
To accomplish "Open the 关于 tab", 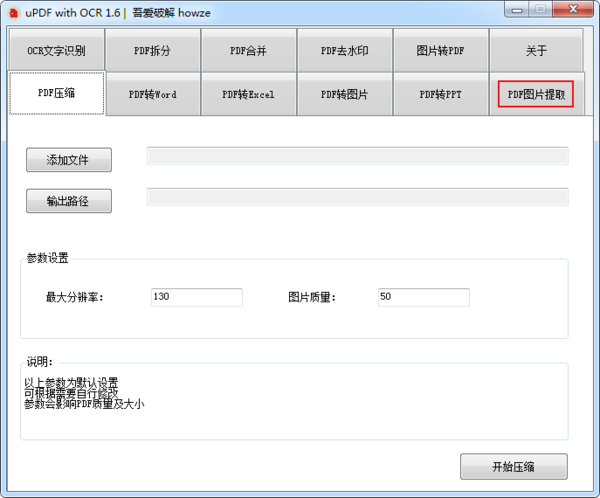I will click(536, 50).
